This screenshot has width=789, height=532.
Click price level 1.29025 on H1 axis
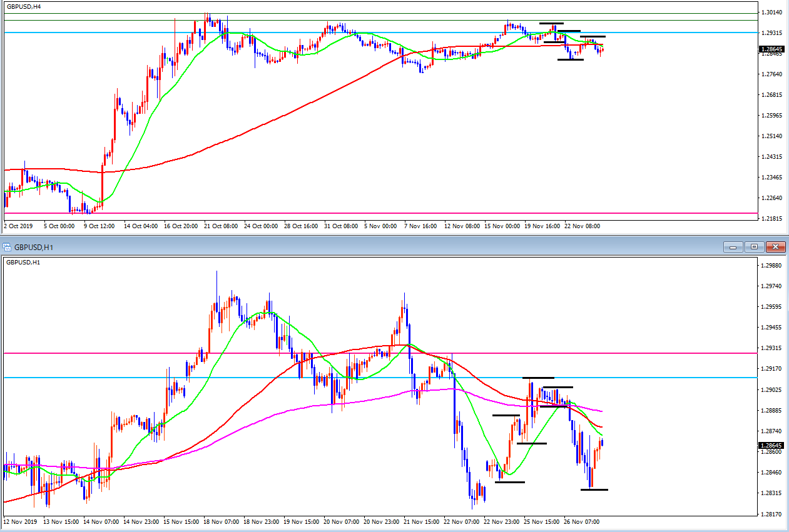(770, 389)
